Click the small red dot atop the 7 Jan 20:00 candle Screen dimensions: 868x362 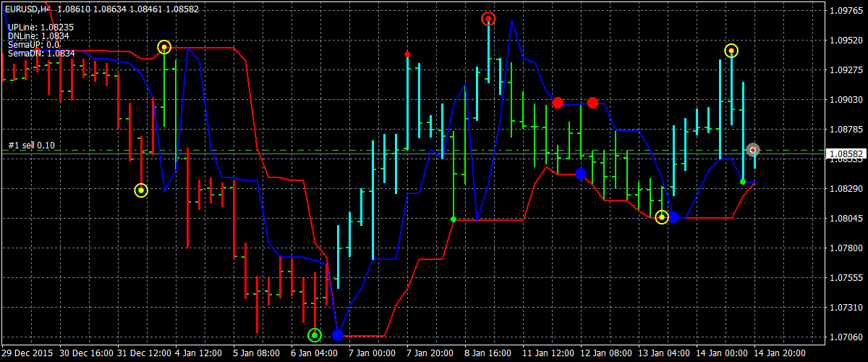[x=407, y=54]
